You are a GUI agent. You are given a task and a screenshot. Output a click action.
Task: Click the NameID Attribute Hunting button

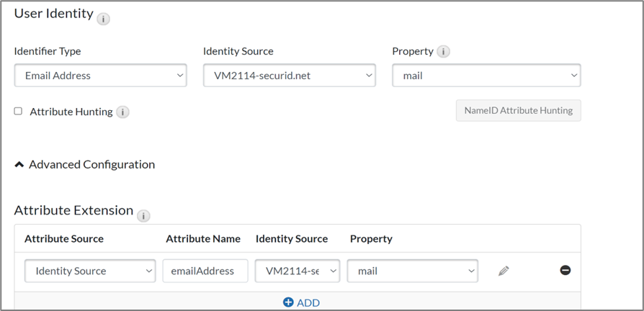[518, 111]
